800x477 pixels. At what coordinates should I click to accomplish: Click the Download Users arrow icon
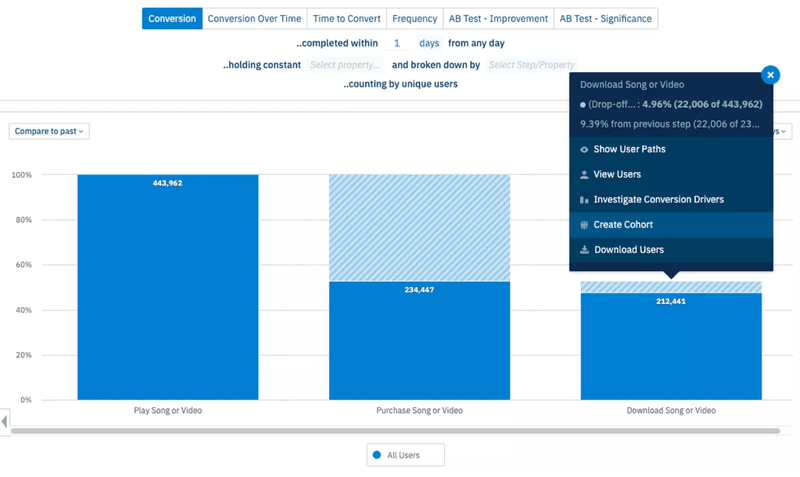[x=584, y=250]
